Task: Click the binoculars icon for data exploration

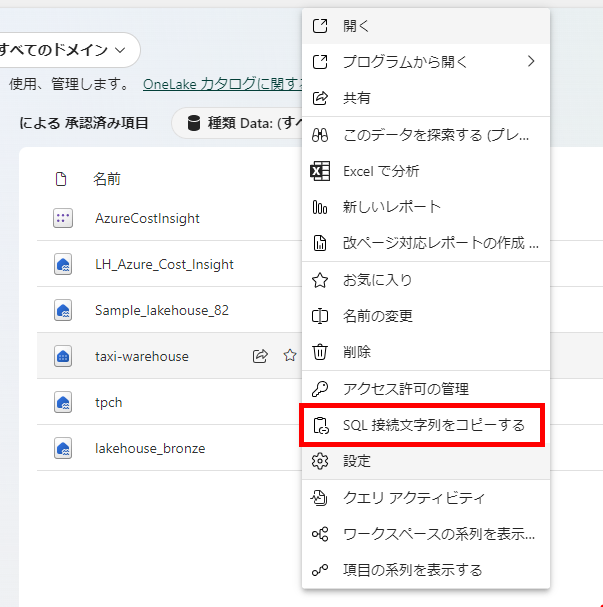Action: click(x=320, y=135)
